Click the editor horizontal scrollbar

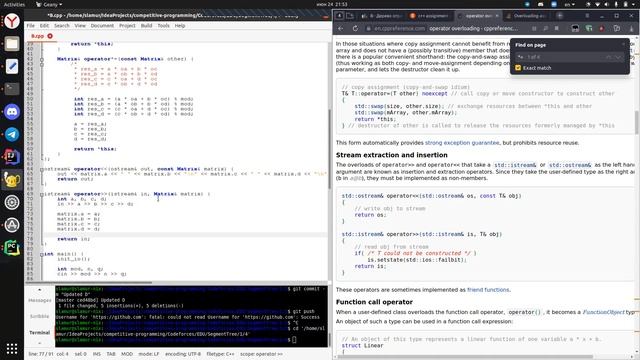point(89,282)
